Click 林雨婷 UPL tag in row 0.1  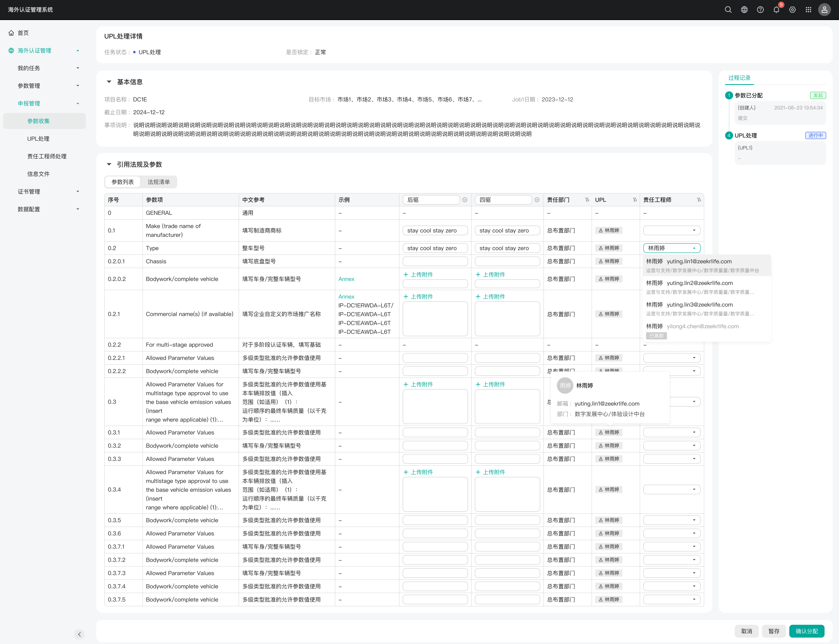(x=609, y=230)
